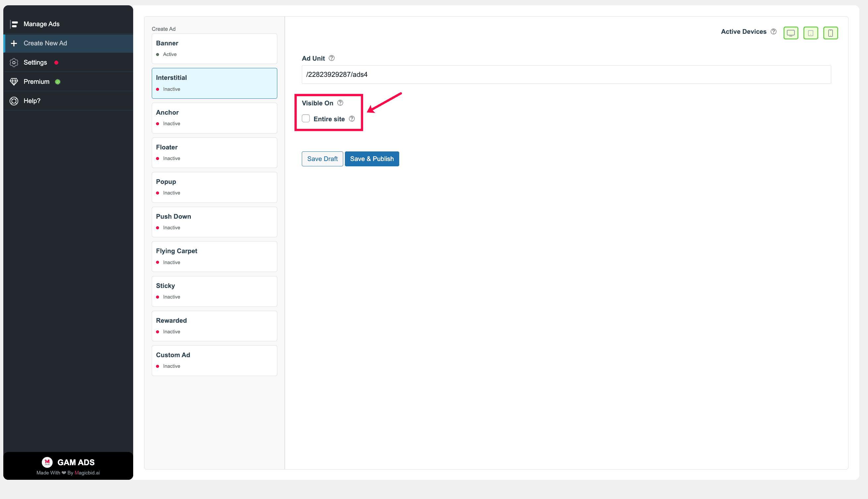Click the Save & Publish button

pyautogui.click(x=372, y=159)
